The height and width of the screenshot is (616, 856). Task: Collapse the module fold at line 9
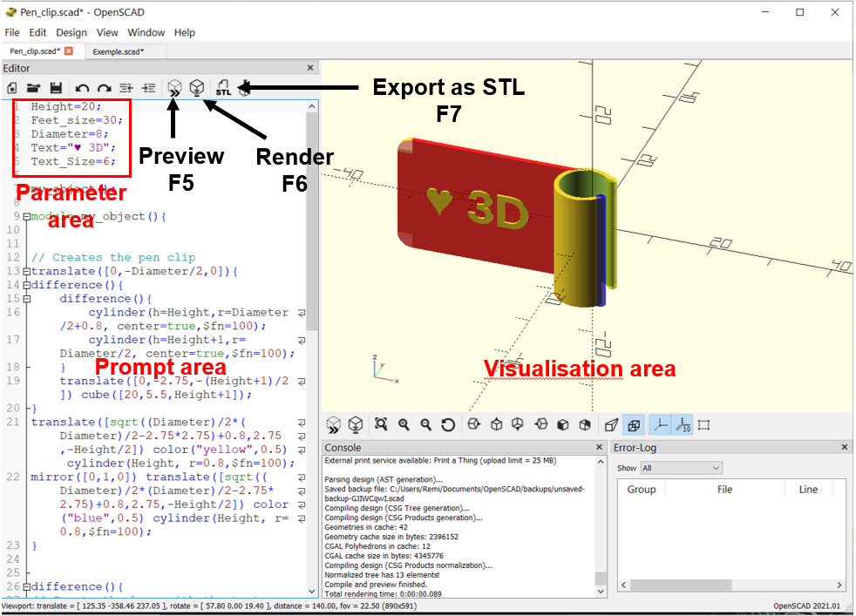27,217
